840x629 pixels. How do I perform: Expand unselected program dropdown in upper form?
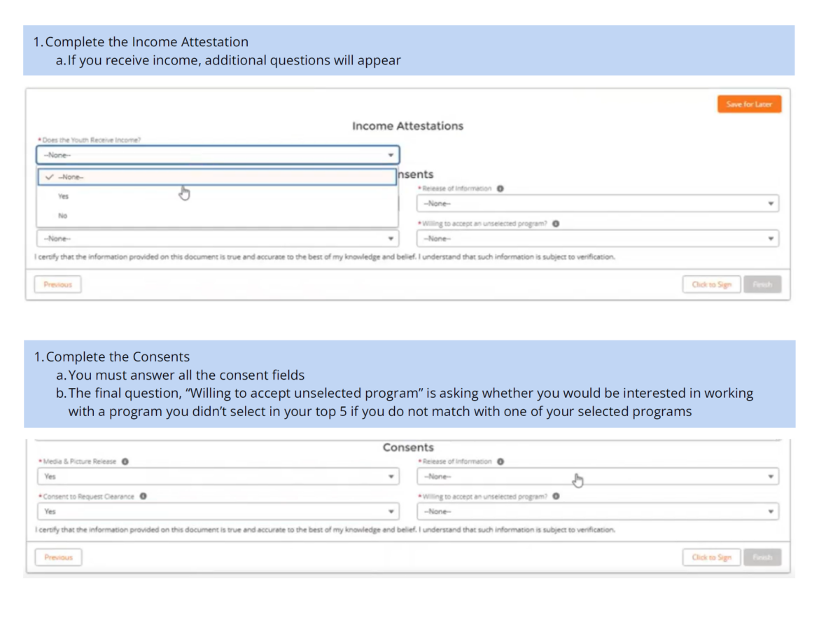pos(597,239)
